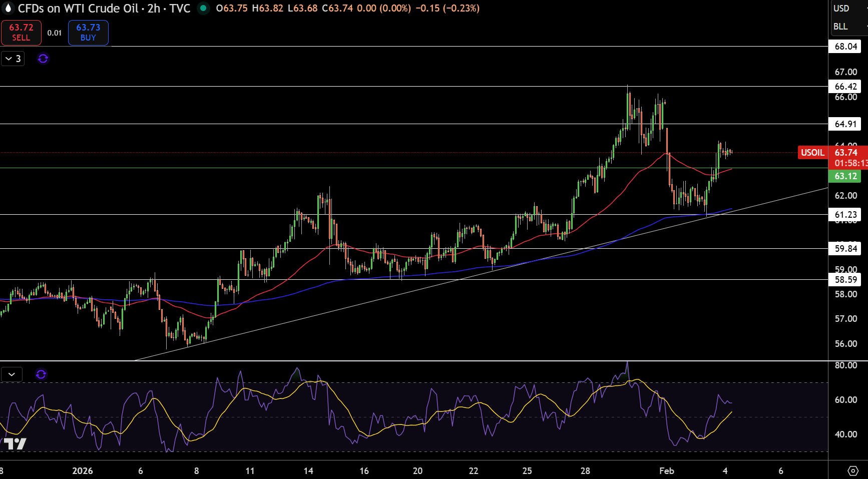Click the 61.23 horizontal line price label
Screen dimensions: 868x479
pos(845,215)
